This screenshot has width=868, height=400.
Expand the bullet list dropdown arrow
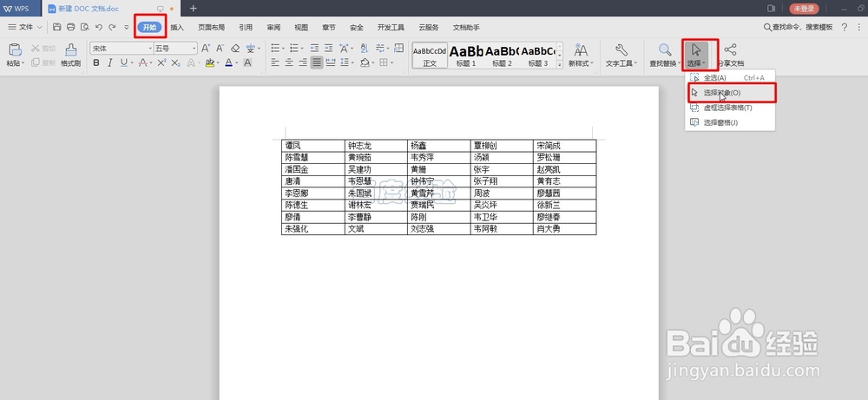coord(282,49)
